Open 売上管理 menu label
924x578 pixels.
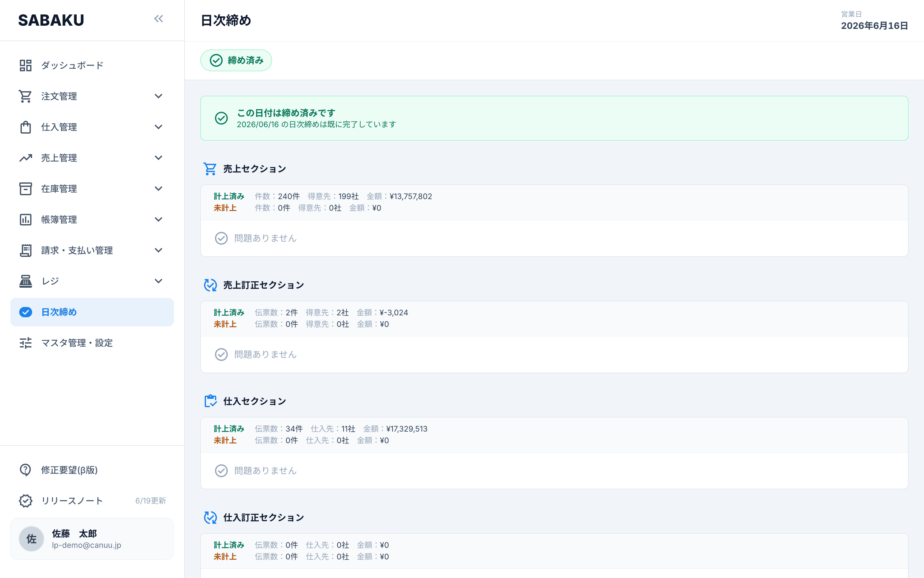(x=59, y=158)
